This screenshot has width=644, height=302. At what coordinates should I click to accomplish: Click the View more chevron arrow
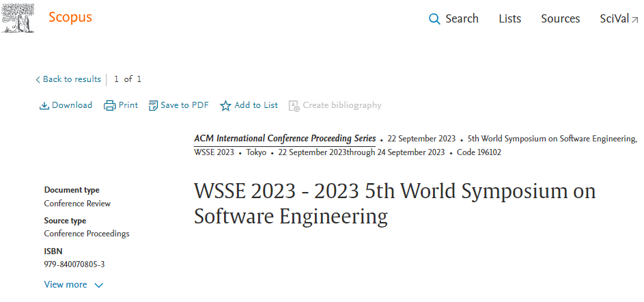tap(99, 285)
